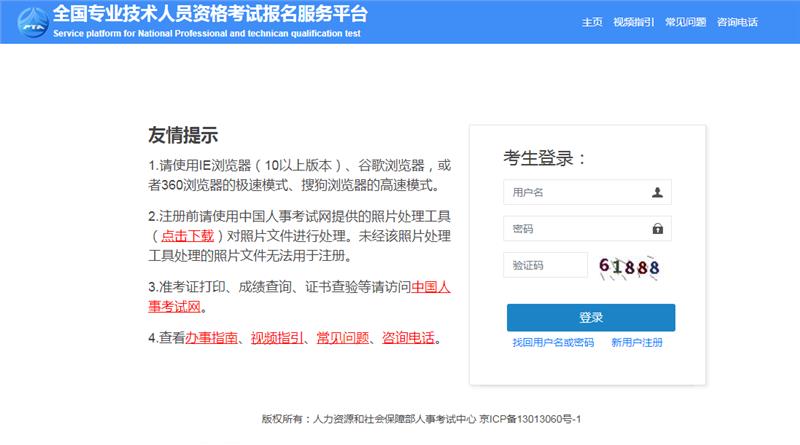This screenshot has width=800, height=445.
Task: Open the 视频指引 link in tips list
Action: pos(277,338)
